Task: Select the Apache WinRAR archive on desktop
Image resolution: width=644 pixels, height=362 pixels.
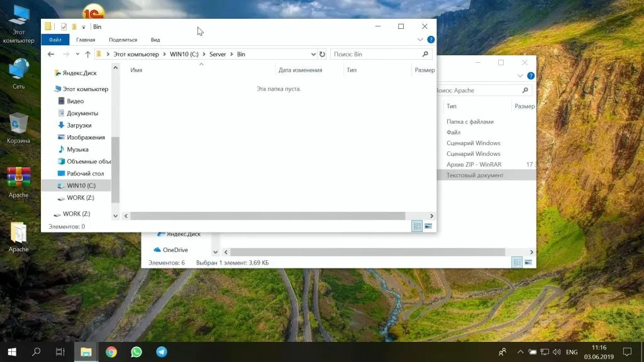Action: click(19, 178)
